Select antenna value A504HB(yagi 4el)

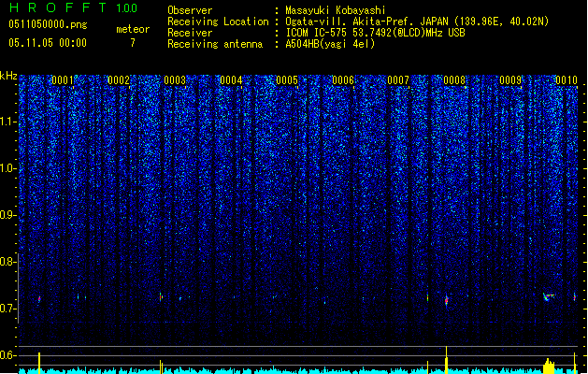(x=330, y=44)
